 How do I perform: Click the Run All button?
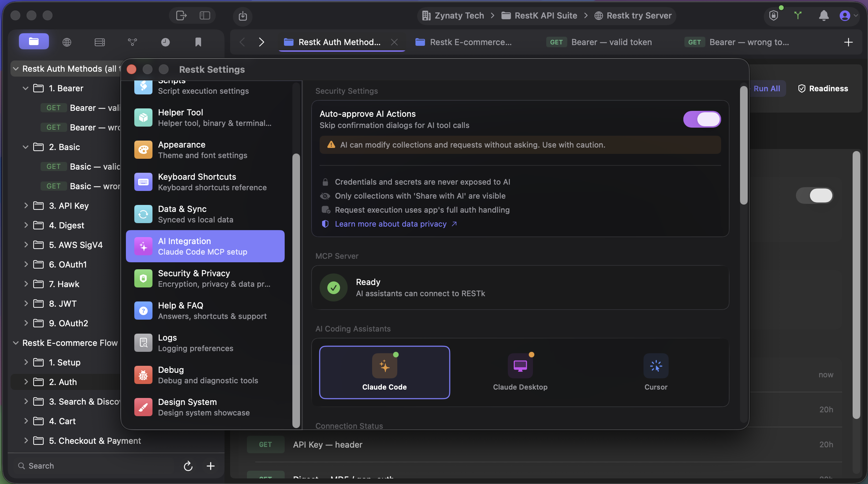pos(767,88)
